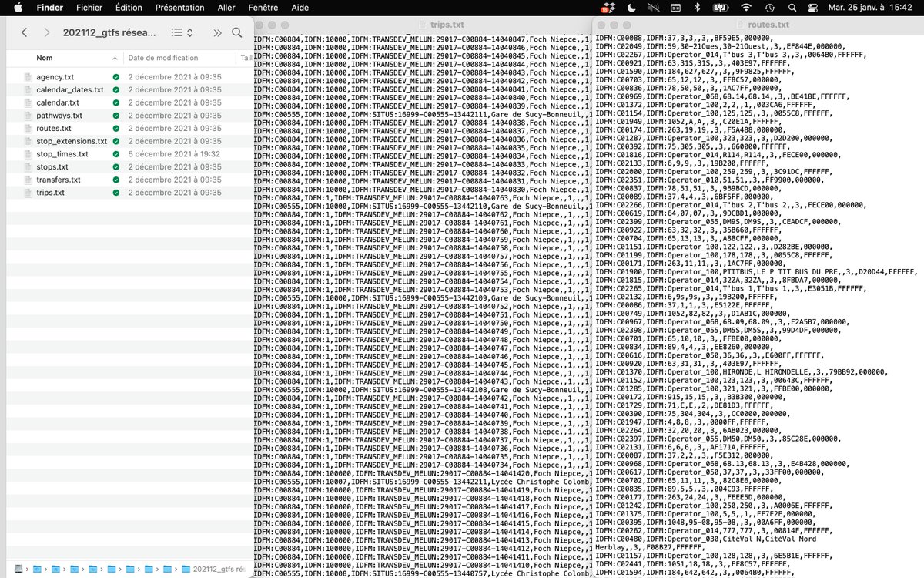This screenshot has height=578, width=924.
Task: Go back in the Finder window
Action: (x=24, y=33)
